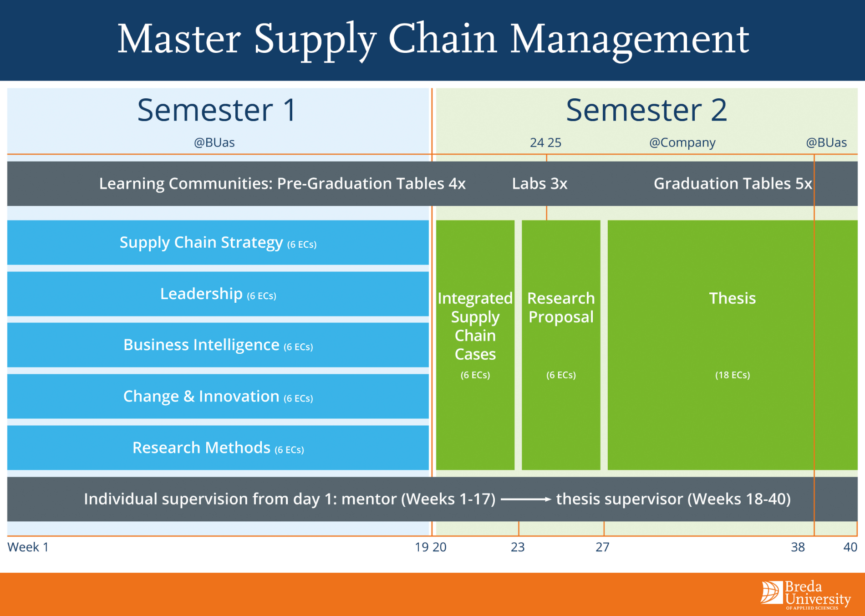
Task: Click the @Company location label
Action: tap(682, 143)
